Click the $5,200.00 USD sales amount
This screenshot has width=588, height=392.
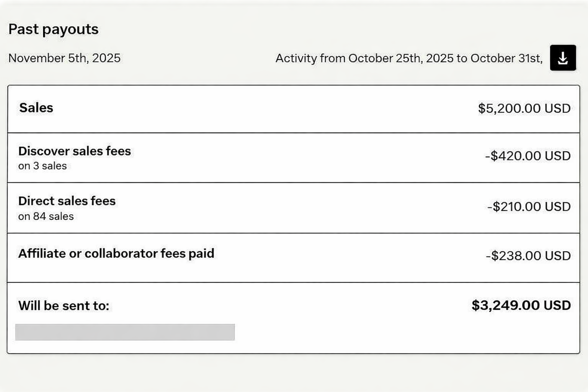(x=523, y=108)
